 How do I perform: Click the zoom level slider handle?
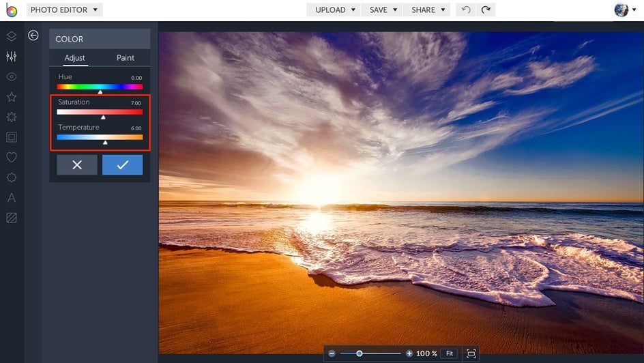pyautogui.click(x=360, y=353)
